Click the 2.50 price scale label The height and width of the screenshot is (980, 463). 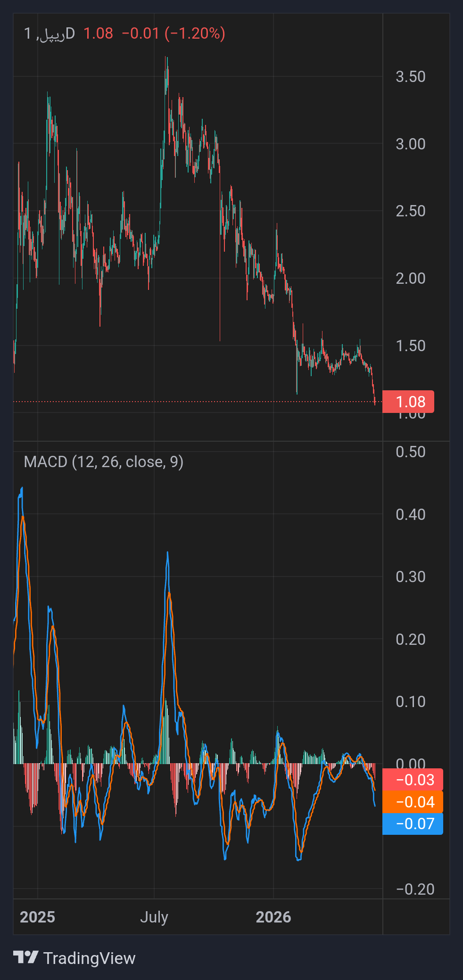tap(411, 211)
